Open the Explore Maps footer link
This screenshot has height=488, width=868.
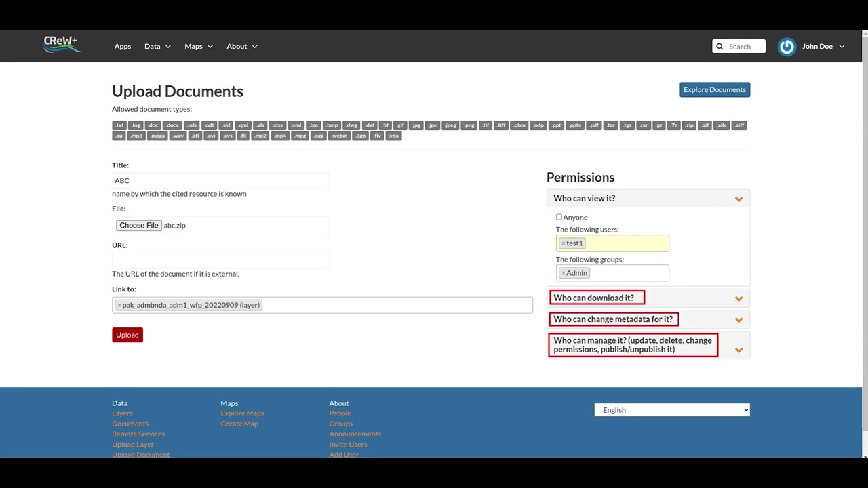pyautogui.click(x=242, y=413)
